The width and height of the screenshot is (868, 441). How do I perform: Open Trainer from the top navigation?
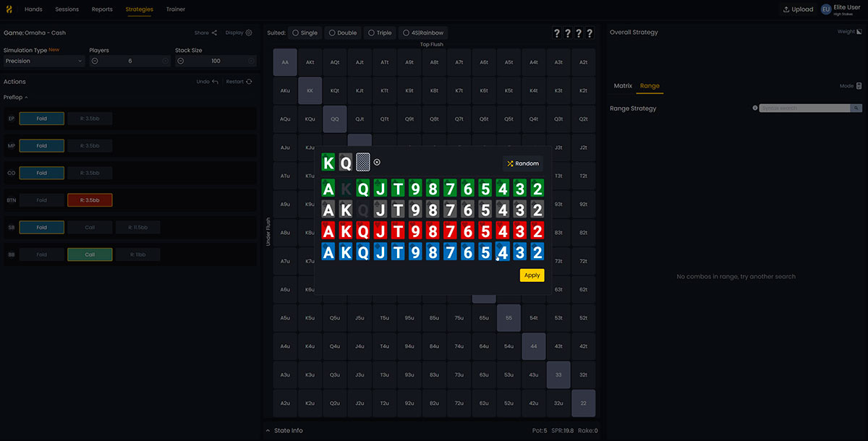[175, 9]
